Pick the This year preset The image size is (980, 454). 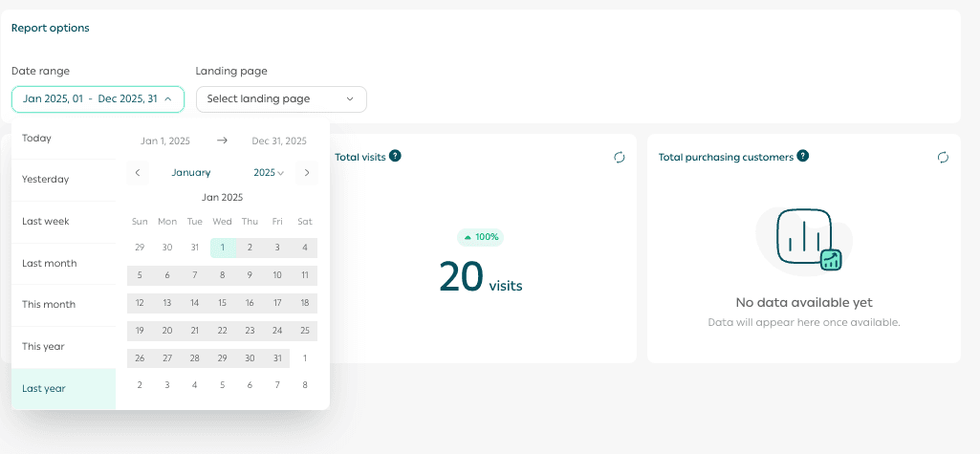[x=44, y=346]
